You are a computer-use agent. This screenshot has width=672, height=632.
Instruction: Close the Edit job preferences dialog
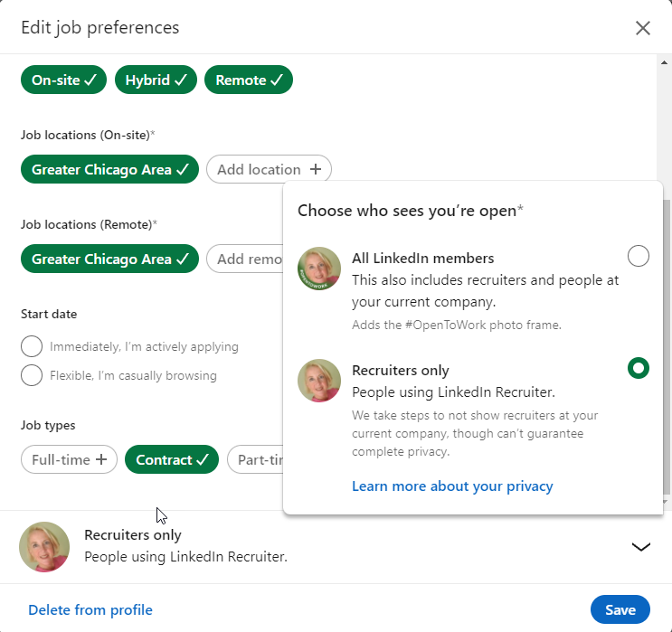[x=642, y=28]
